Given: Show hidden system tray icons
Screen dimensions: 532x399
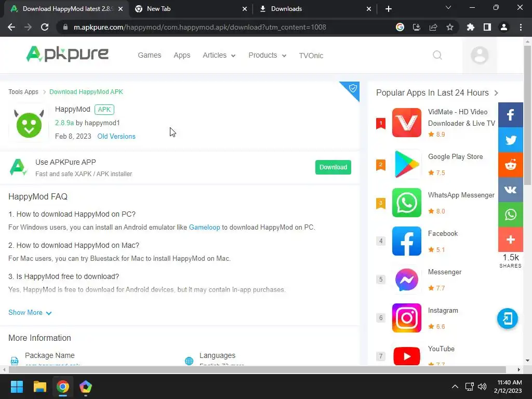Looking at the screenshot, I should (455, 387).
